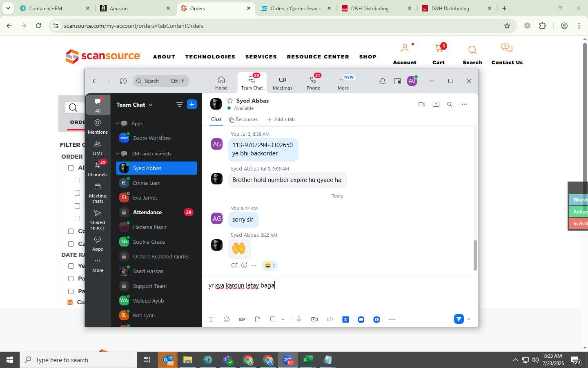
Task: Record a video message from compose toolbar
Action: pos(314,319)
